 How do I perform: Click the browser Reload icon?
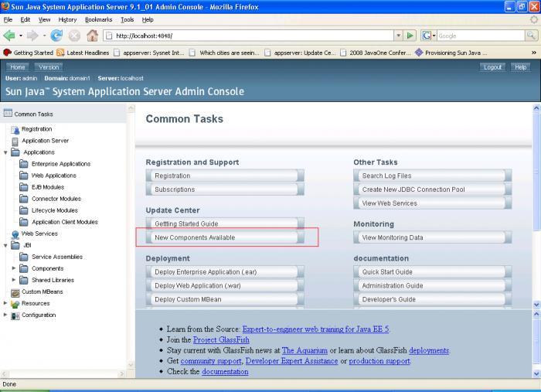(x=56, y=36)
